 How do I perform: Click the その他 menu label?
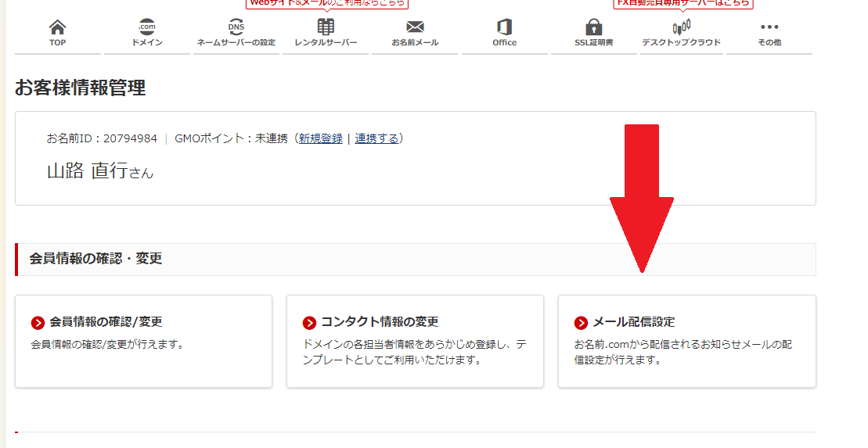[x=769, y=42]
